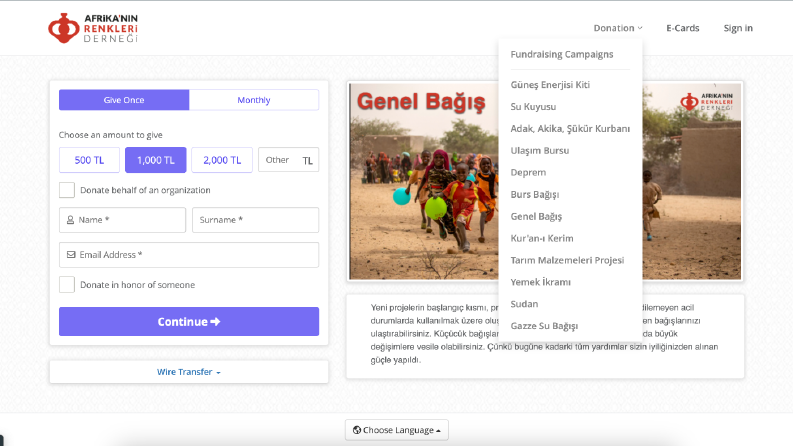Switch to Monthly donation
The image size is (793, 446).
click(254, 100)
